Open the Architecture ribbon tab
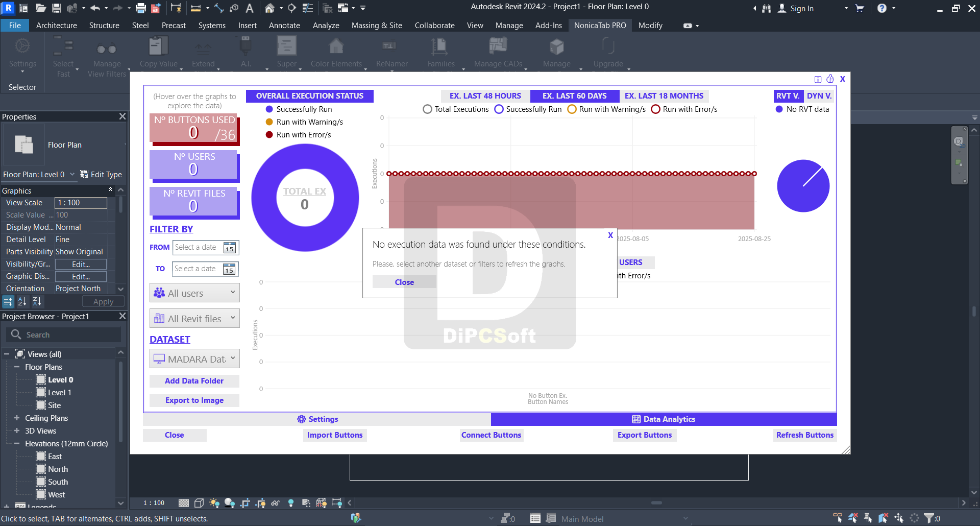The image size is (980, 526). pos(57,26)
